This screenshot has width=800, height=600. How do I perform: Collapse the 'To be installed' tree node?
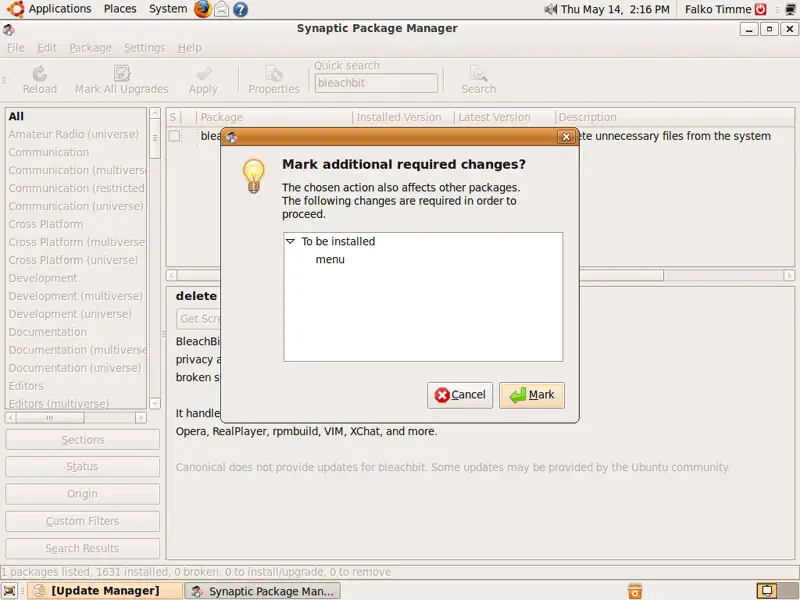[x=290, y=241]
